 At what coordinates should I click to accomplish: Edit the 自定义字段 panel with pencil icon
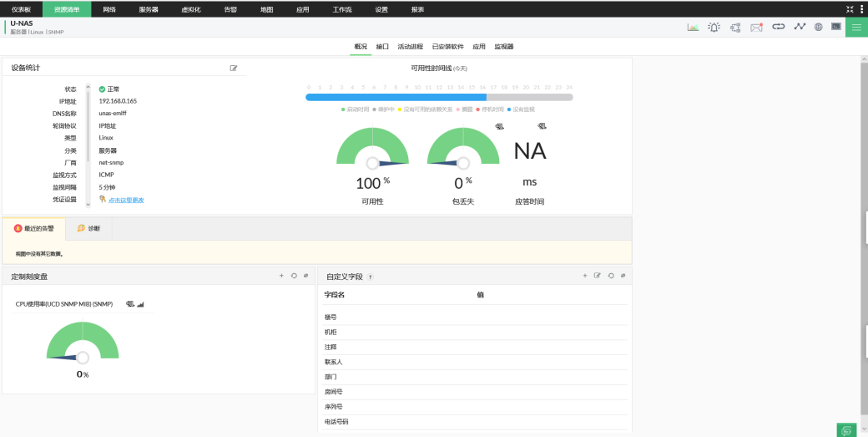pos(598,276)
